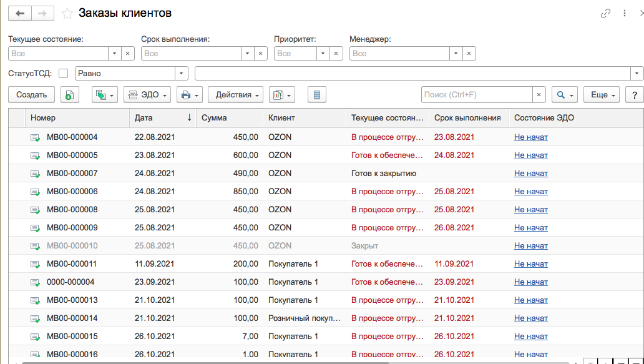Open the reports dropdown button
This screenshot has width=644, height=364.
(x=282, y=94)
